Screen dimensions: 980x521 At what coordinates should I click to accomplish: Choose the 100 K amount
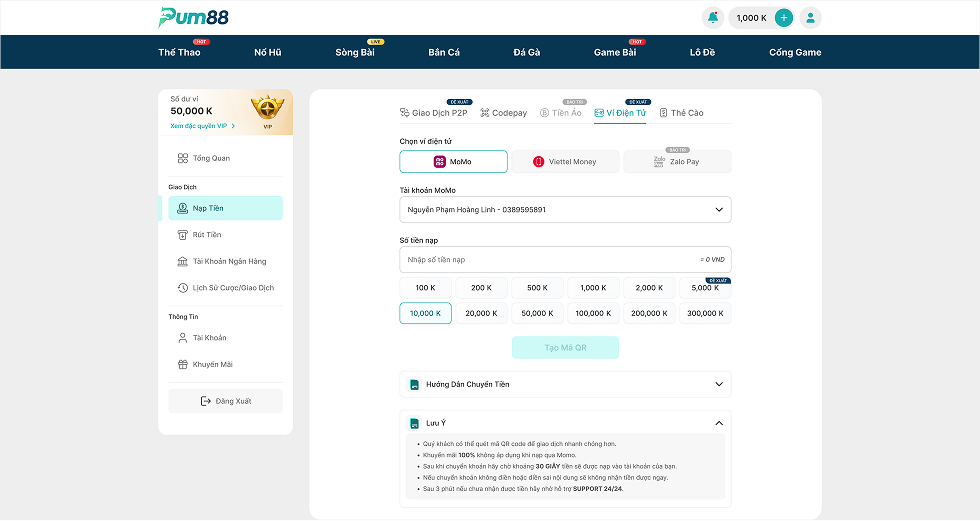coord(426,288)
